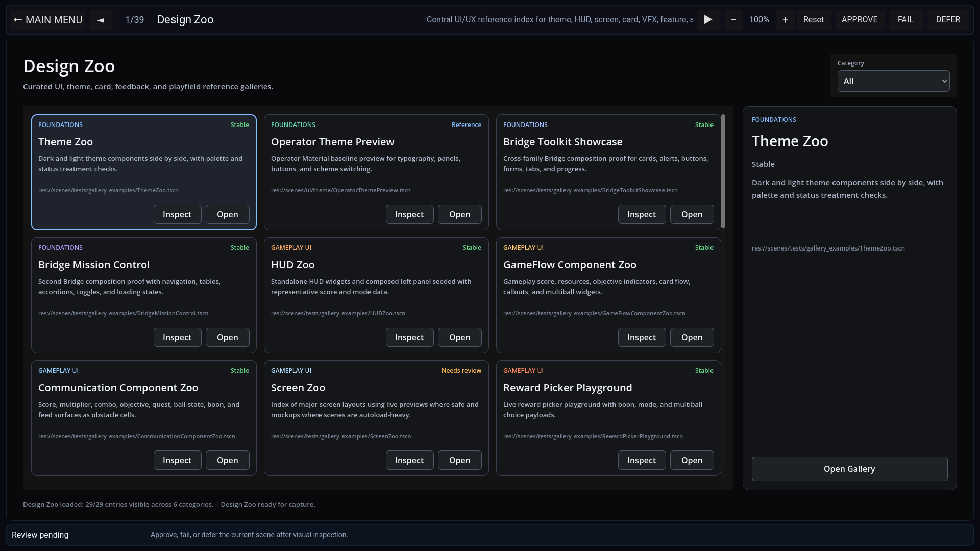
Task: Click the OperatorThemePreview.tscn resource path
Action: (x=340, y=190)
